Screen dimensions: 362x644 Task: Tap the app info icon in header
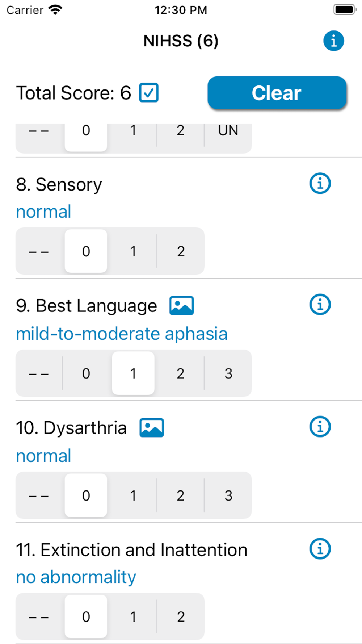point(333,41)
